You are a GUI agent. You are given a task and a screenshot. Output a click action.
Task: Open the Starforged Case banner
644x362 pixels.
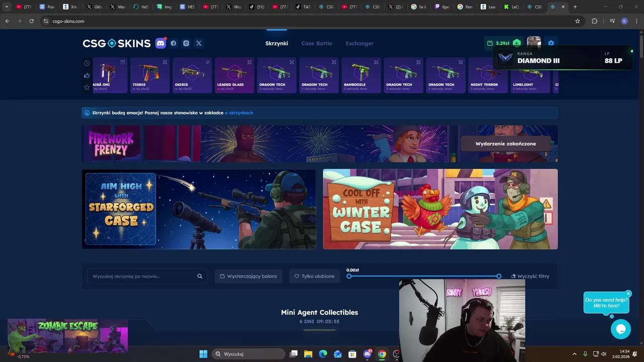[199, 209]
